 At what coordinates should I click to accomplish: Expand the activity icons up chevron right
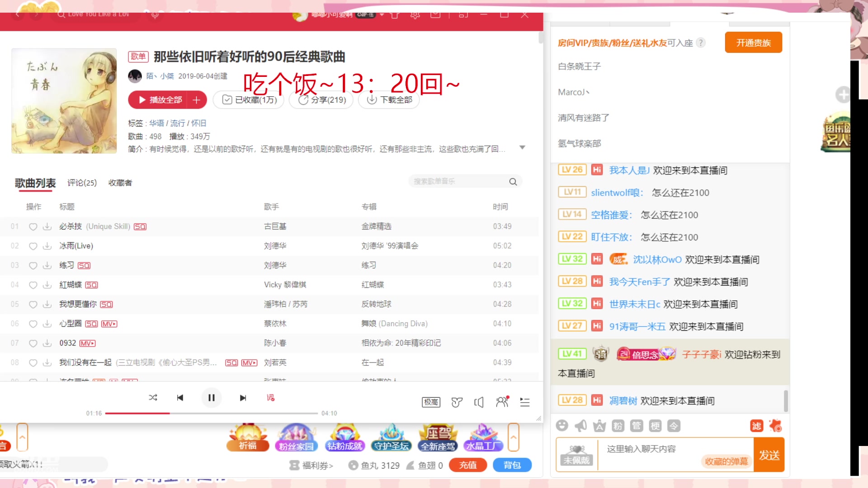pos(513,437)
